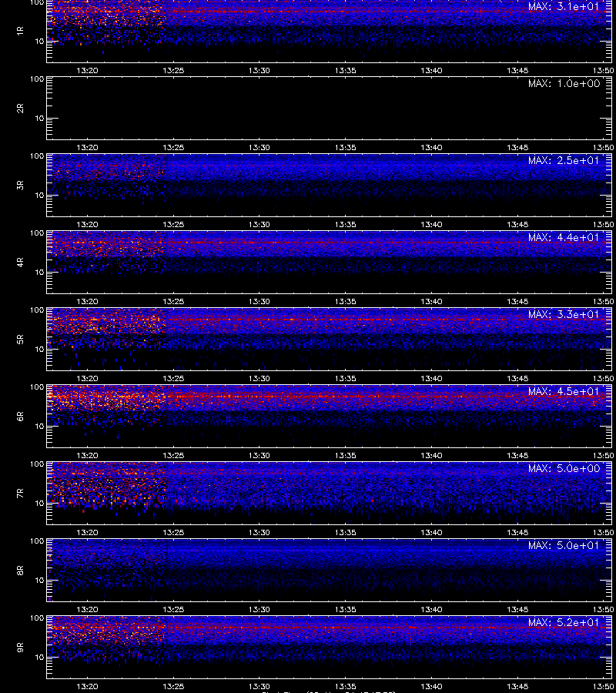Click the 100 axis label of 4R panel
The image size is (616, 693).
(x=37, y=233)
